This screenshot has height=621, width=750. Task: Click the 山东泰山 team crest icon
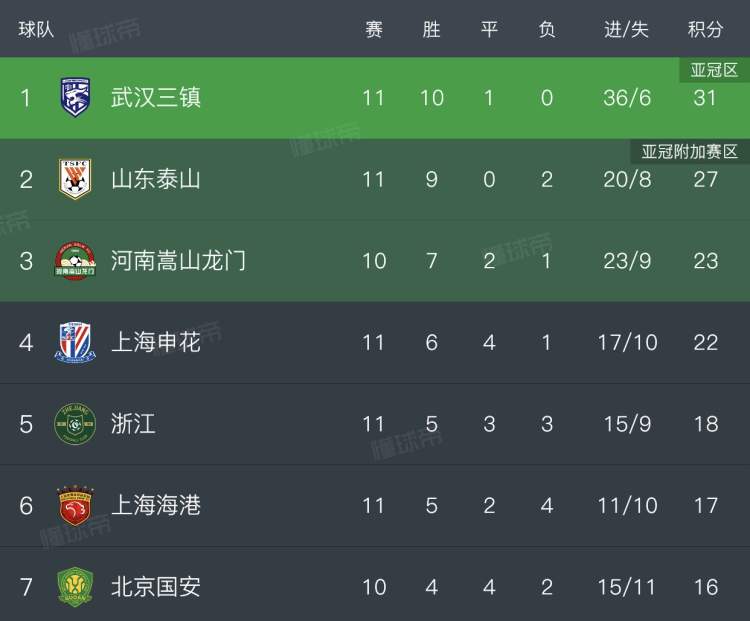[75, 179]
